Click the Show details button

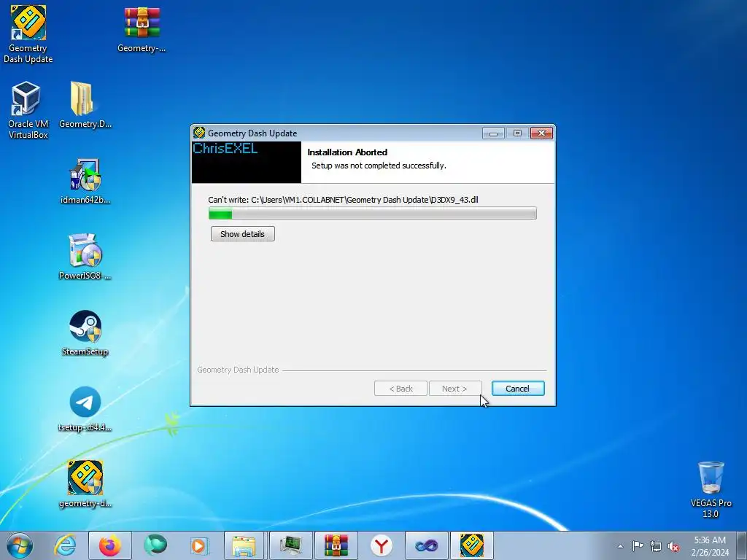242,234
